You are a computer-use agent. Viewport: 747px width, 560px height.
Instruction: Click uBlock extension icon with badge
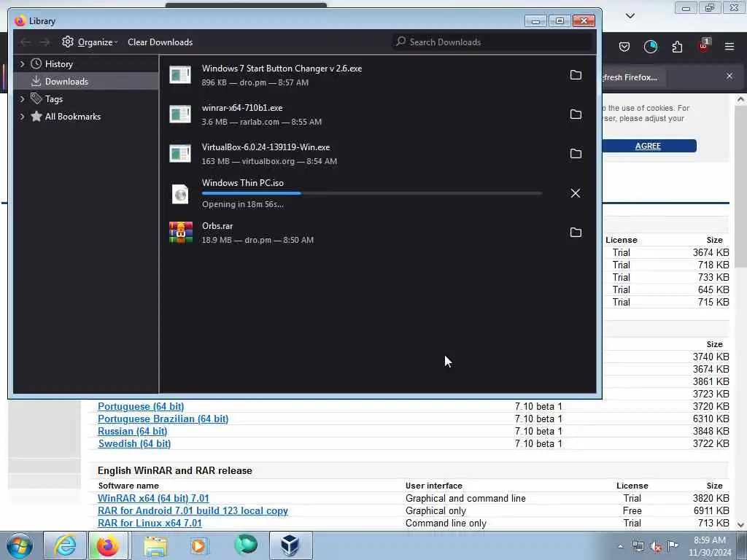click(x=704, y=46)
